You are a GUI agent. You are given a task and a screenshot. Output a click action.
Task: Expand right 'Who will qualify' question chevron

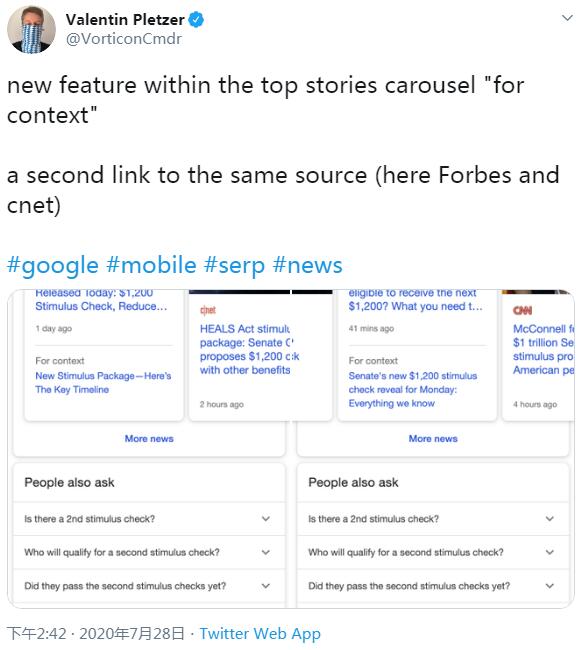[x=550, y=552]
